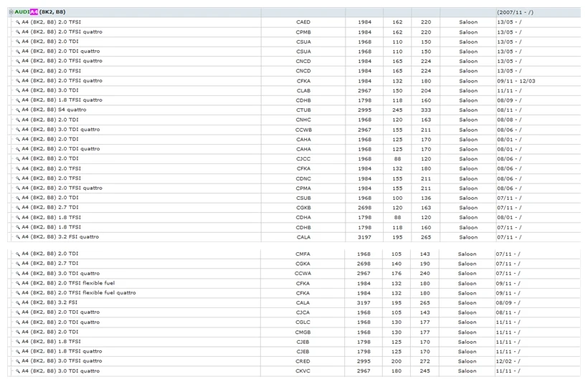
Task: Click kW value 176 in CCWA row
Action: 397,274
